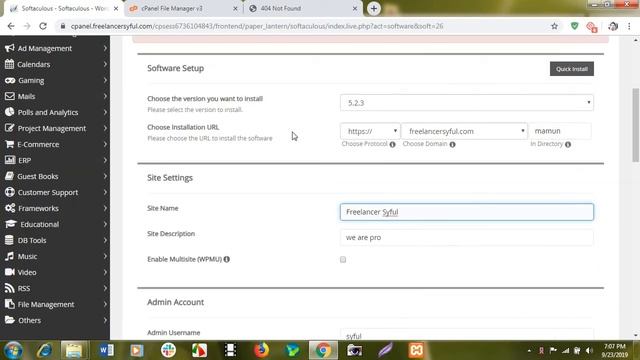The width and height of the screenshot is (640, 360).
Task: Expand the Ad Management category arrow
Action: pos(105,48)
